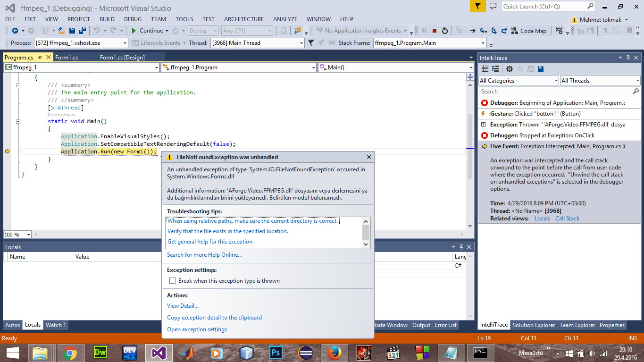
Task: Open the ARCHITECTURE menu
Action: click(x=244, y=19)
